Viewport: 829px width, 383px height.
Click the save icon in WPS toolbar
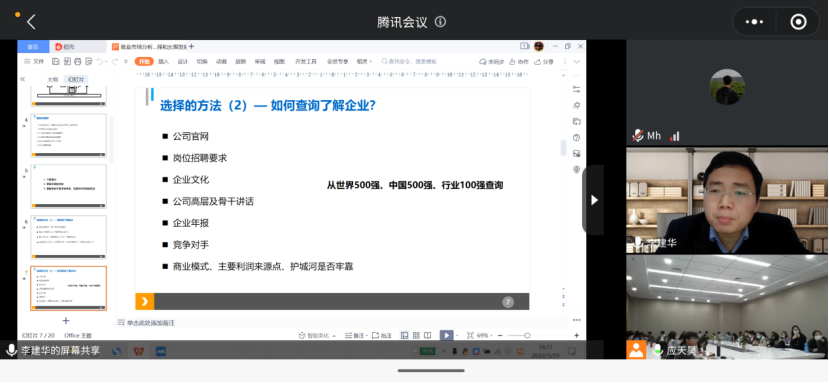[56, 61]
